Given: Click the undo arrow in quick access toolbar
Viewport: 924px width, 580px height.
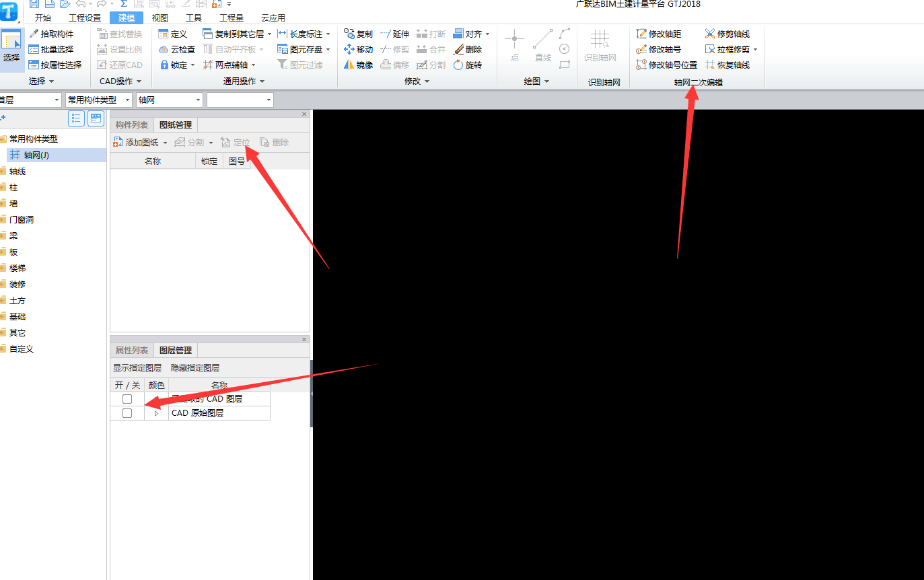Looking at the screenshot, I should click(79, 4).
